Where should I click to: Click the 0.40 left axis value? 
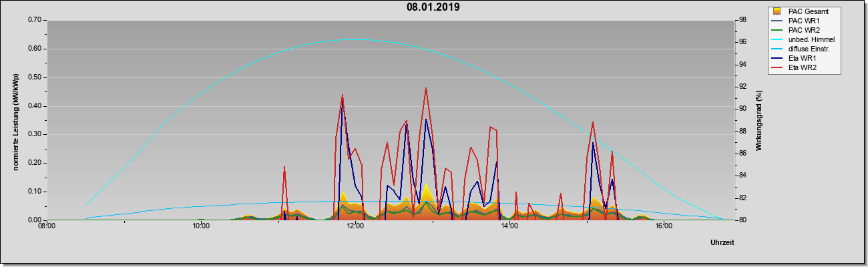tap(35, 105)
